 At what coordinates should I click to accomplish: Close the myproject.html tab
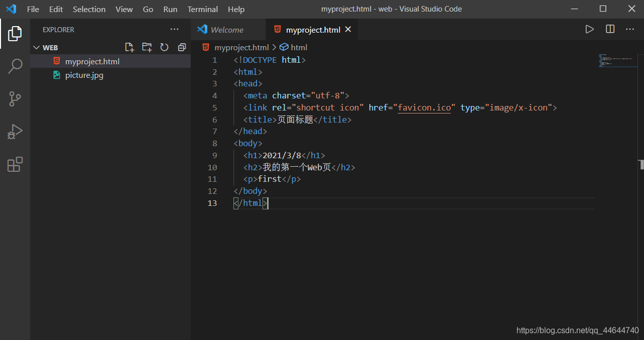click(x=348, y=30)
